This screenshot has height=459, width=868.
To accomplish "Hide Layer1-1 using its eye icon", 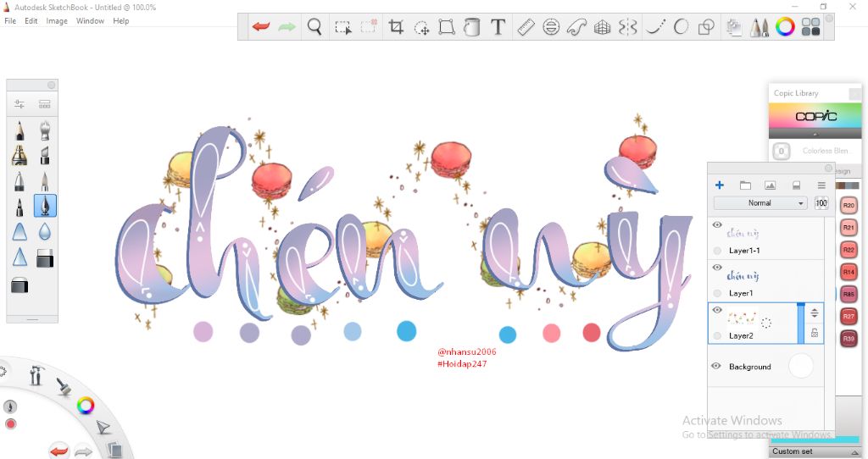I will [x=717, y=225].
